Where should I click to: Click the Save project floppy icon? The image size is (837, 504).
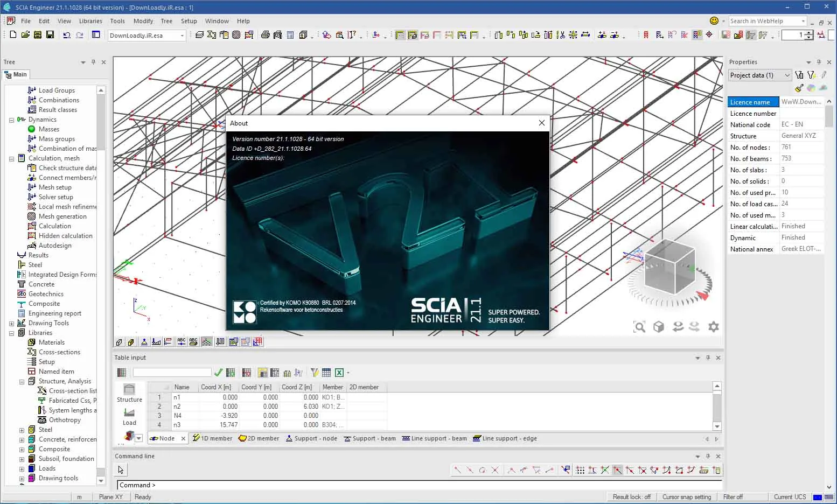[50, 35]
